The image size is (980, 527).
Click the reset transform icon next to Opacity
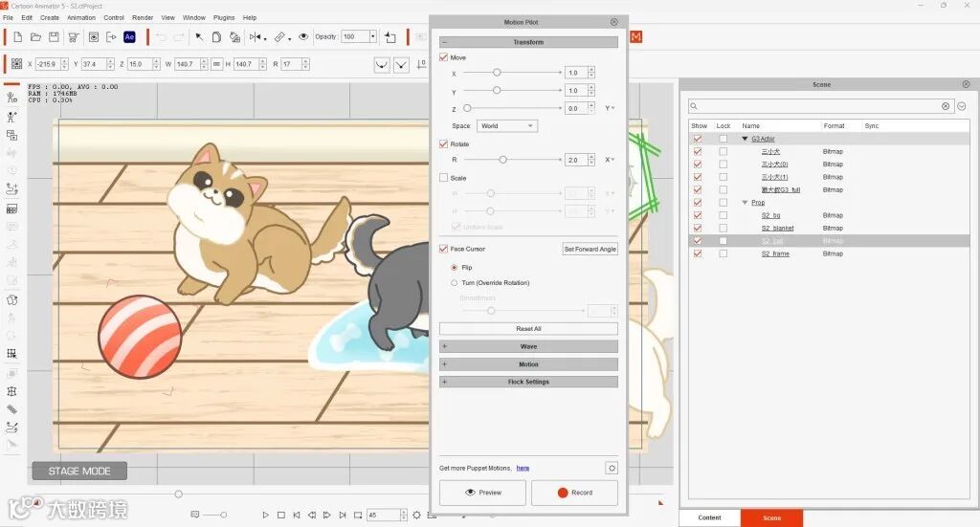tap(390, 37)
